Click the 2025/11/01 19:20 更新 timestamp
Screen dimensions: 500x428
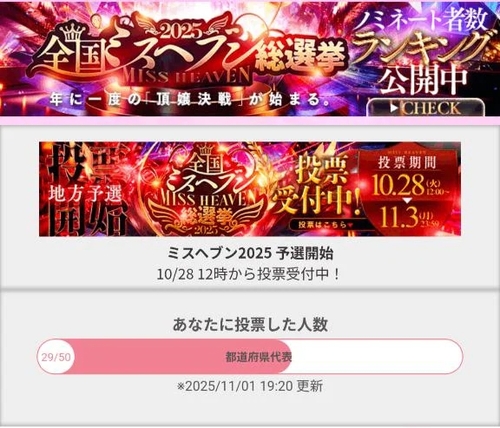[250, 386]
